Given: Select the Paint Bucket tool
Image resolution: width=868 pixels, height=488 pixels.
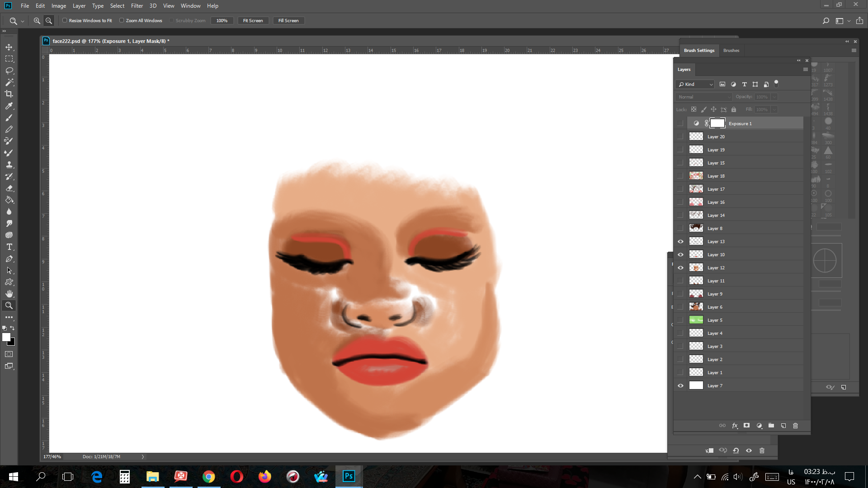Looking at the screenshot, I should pos(9,200).
